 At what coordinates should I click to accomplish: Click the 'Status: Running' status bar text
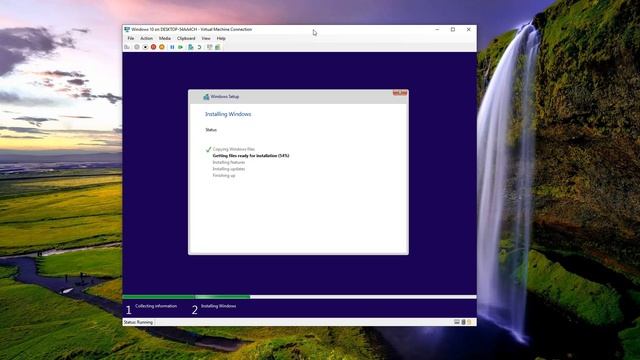click(138, 322)
